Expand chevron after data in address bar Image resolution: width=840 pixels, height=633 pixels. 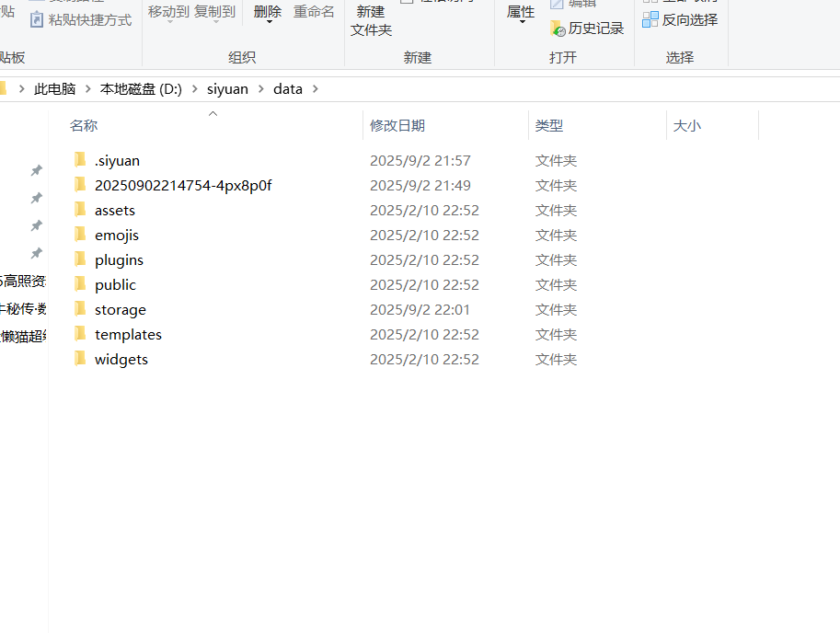(x=315, y=89)
